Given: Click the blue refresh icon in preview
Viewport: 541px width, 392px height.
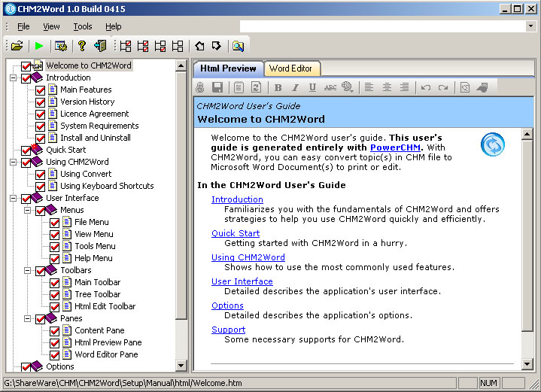Looking at the screenshot, I should (493, 143).
